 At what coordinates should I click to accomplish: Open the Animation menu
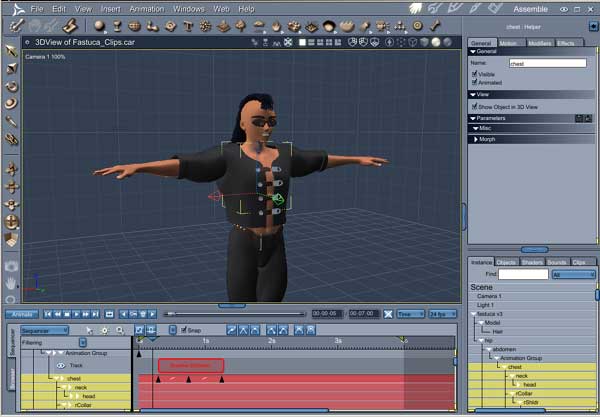(149, 8)
